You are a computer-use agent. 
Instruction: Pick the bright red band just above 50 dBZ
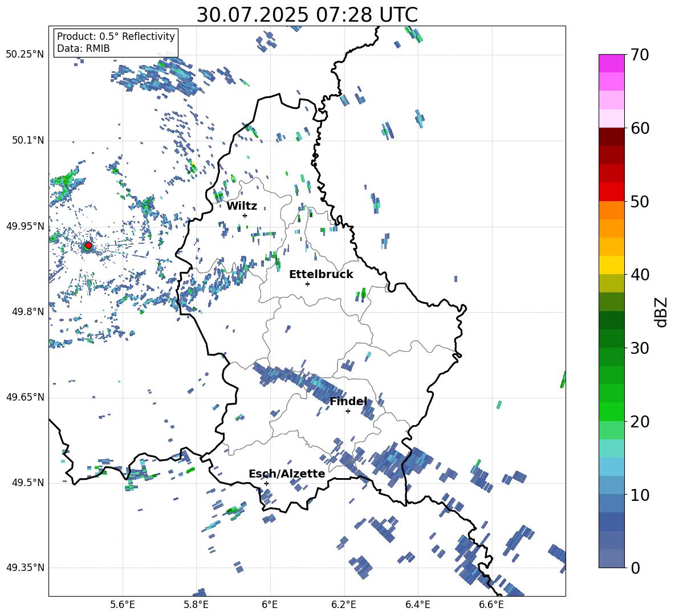tap(611, 192)
